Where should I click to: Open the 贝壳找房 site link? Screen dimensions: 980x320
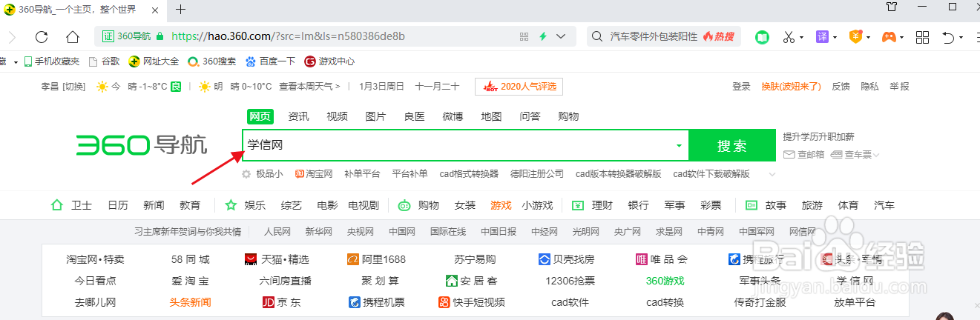pos(566,259)
